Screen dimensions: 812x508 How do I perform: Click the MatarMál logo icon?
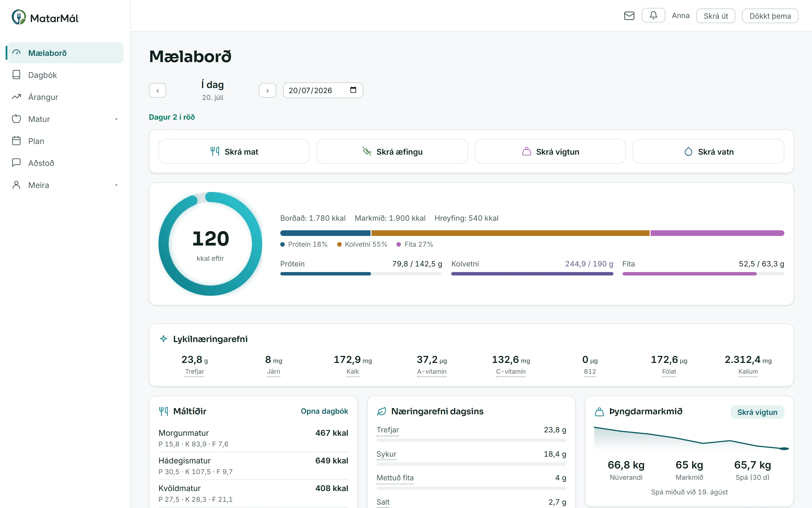pyautogui.click(x=19, y=17)
